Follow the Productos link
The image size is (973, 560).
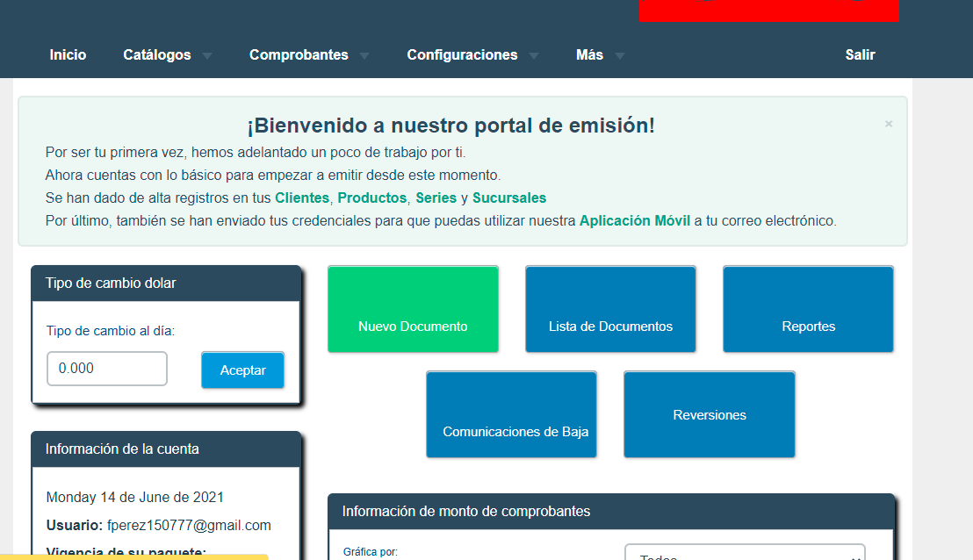point(371,197)
